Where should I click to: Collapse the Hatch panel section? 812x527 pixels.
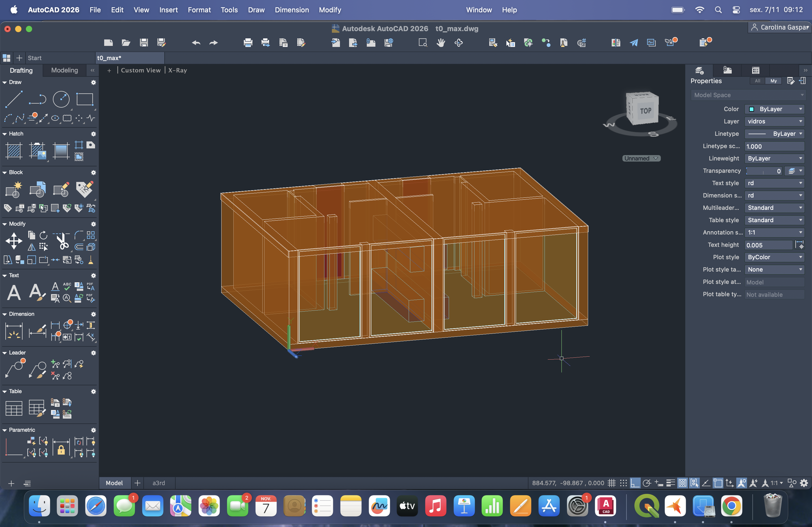tap(5, 134)
